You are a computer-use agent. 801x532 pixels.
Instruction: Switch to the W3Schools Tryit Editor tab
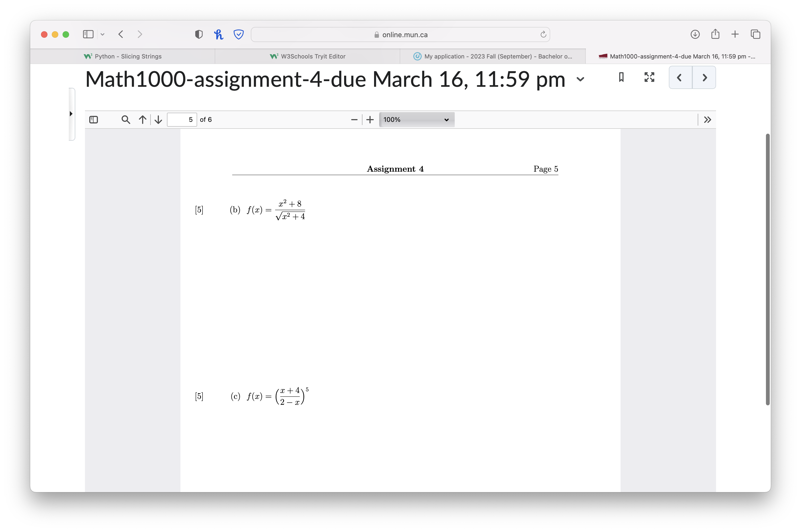[x=307, y=56]
